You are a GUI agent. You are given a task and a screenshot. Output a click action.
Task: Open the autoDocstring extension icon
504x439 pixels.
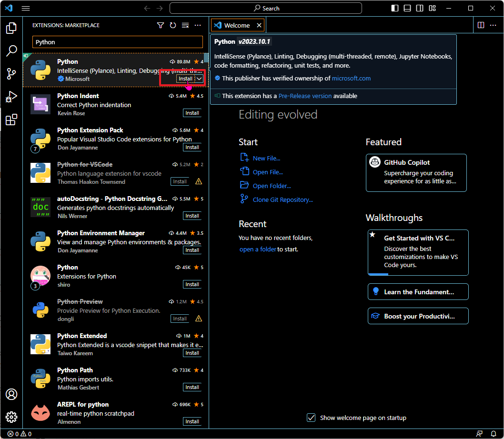(x=40, y=207)
